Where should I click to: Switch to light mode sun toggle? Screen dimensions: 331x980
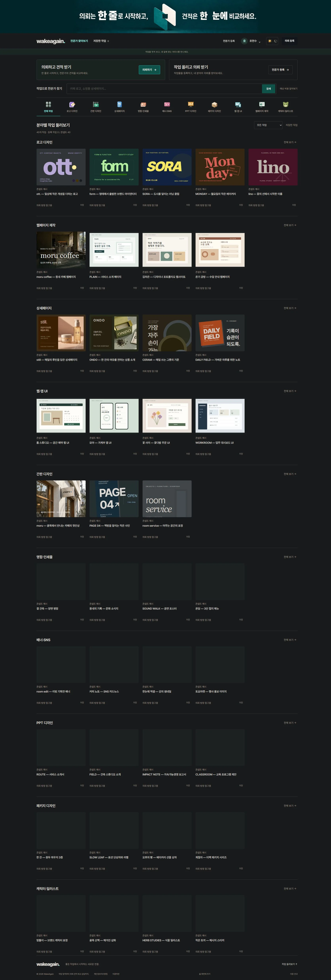[270, 41]
